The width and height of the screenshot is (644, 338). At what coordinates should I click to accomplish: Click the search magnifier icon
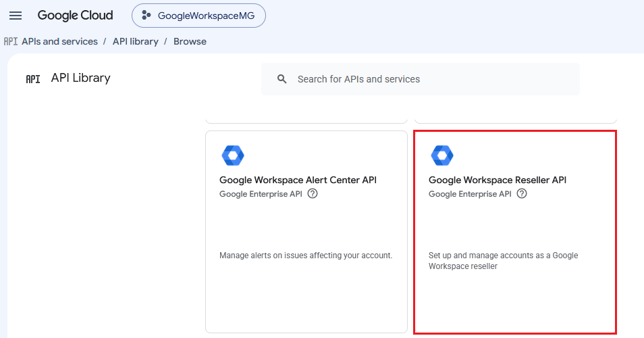(x=281, y=79)
